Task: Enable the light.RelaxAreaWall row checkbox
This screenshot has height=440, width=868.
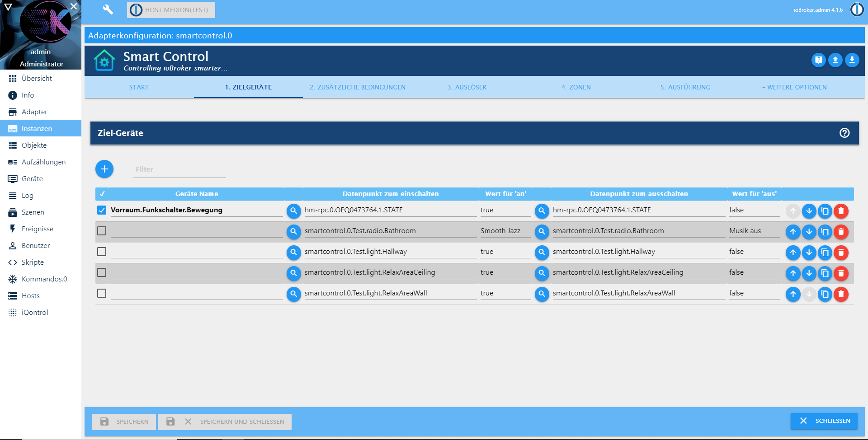Action: tap(102, 293)
